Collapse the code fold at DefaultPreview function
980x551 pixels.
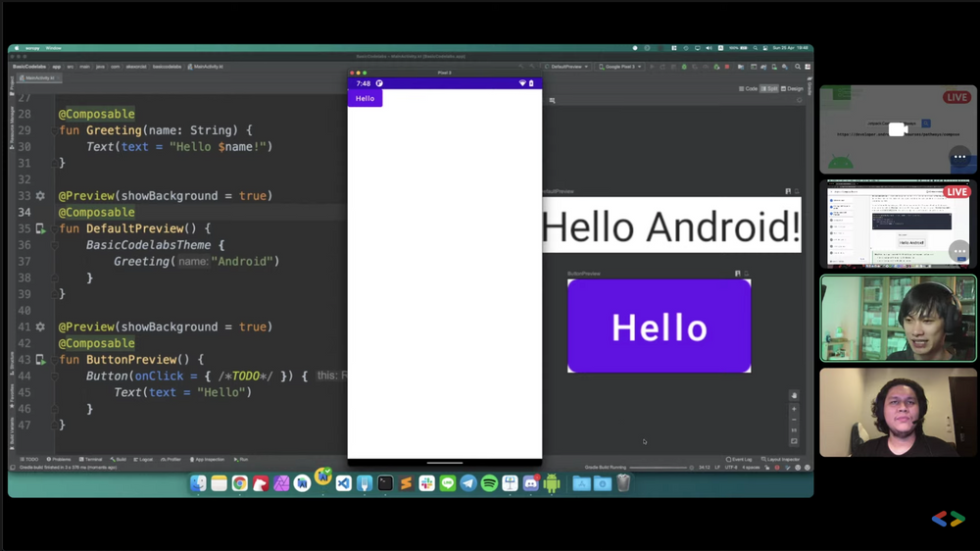[54, 229]
